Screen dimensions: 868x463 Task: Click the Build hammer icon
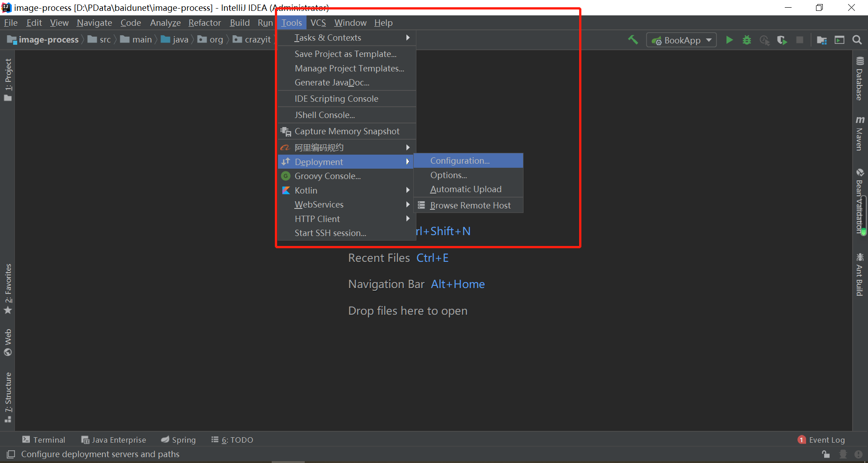(632, 40)
